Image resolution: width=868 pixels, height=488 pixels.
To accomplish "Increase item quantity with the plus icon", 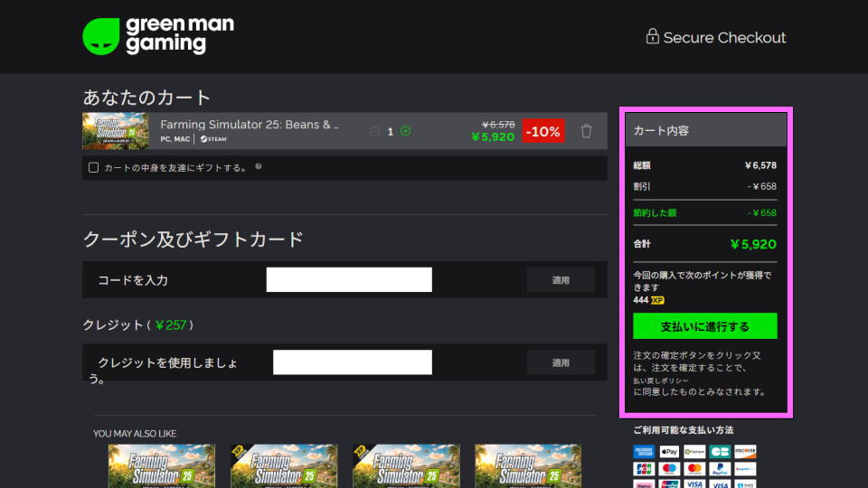I will (x=405, y=131).
